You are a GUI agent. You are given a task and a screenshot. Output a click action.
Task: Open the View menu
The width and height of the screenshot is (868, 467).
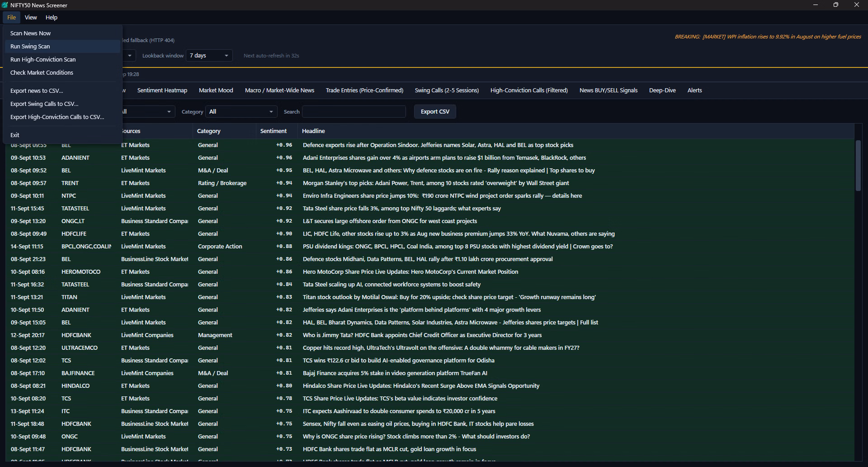click(31, 17)
